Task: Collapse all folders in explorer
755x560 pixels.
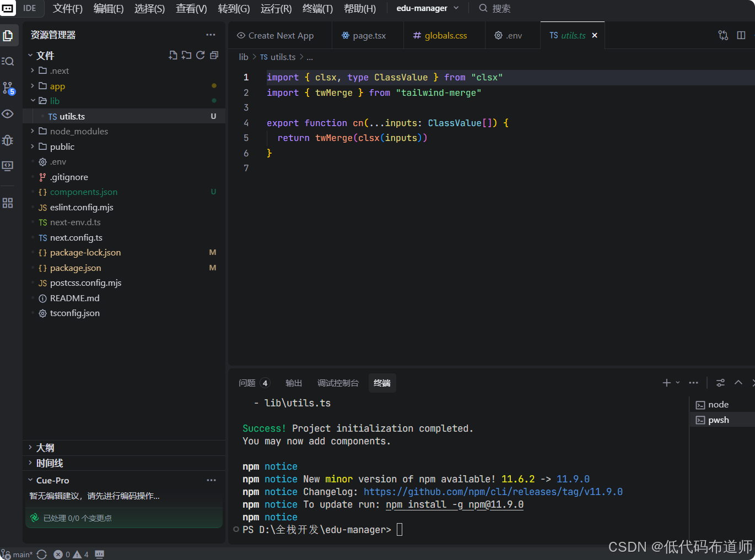Action: (214, 55)
